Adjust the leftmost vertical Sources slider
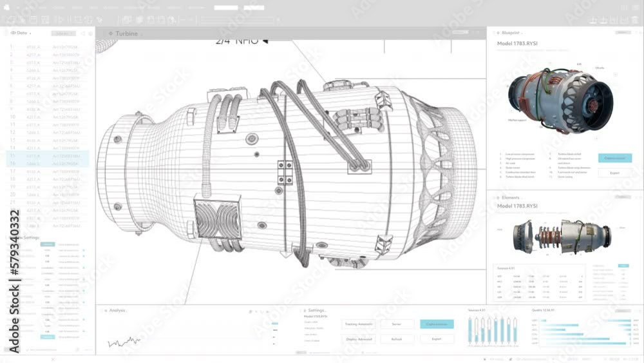This screenshot has width=644, height=363. 470,330
